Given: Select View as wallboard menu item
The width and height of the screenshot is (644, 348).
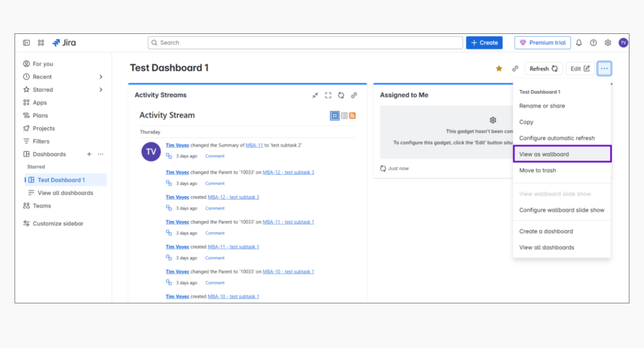Looking at the screenshot, I should tap(544, 154).
